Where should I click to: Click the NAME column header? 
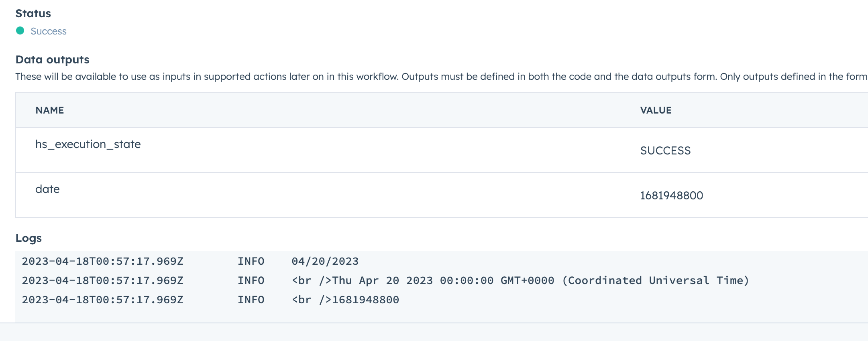pos(49,110)
